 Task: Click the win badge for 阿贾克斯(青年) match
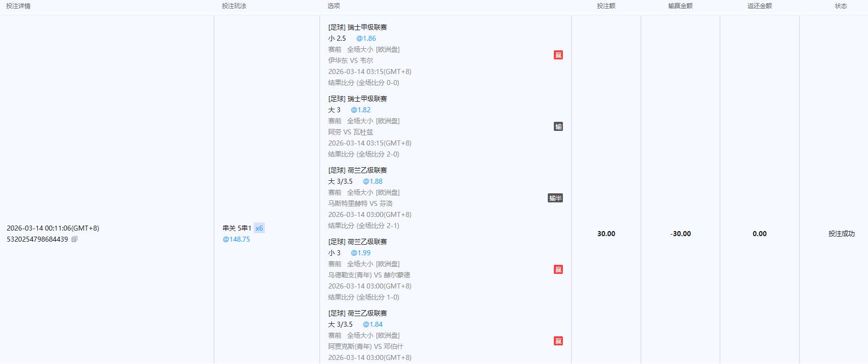coord(558,341)
